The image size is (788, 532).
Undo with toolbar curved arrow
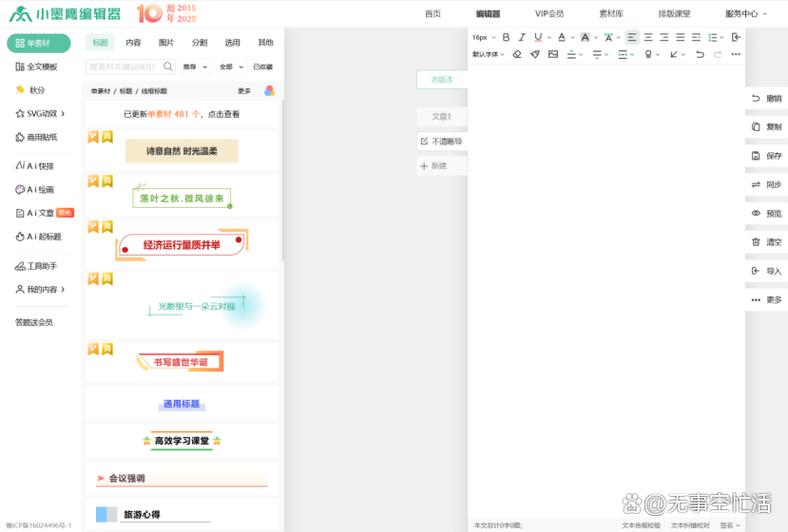[x=700, y=54]
